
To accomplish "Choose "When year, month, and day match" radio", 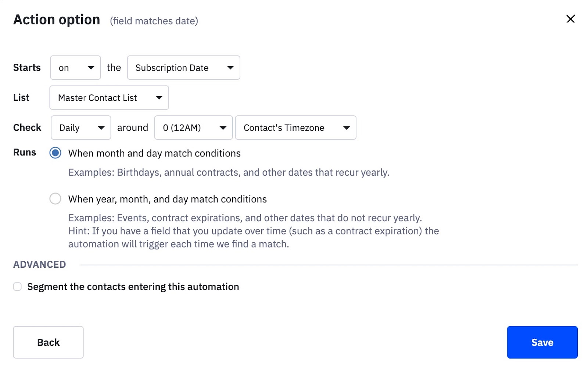I will click(x=55, y=199).
